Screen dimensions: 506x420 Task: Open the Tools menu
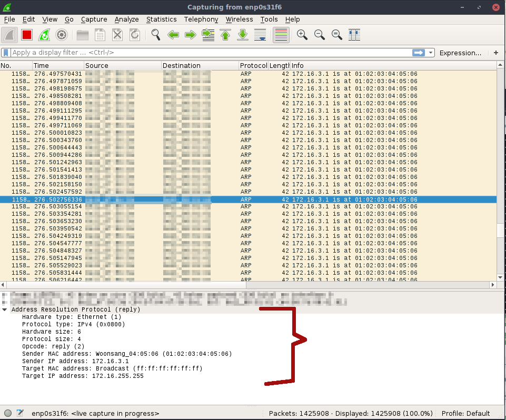[x=269, y=19]
